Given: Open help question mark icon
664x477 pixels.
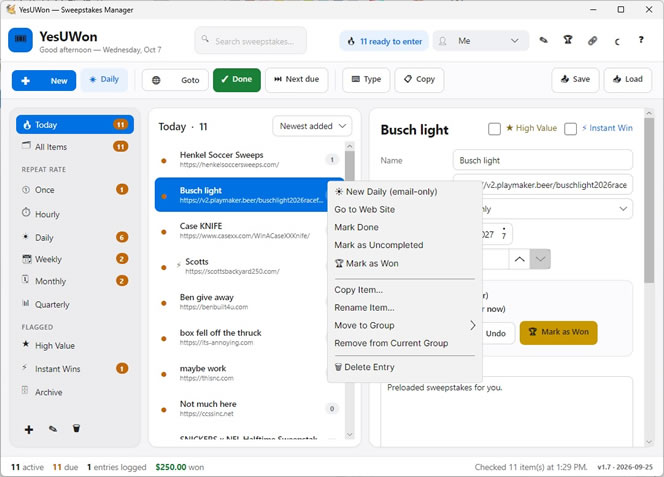Looking at the screenshot, I should pyautogui.click(x=641, y=40).
